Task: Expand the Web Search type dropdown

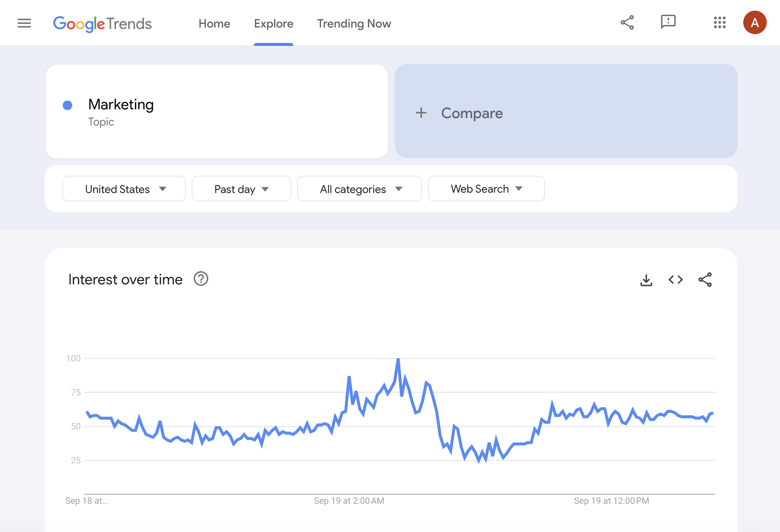Action: pyautogui.click(x=486, y=189)
